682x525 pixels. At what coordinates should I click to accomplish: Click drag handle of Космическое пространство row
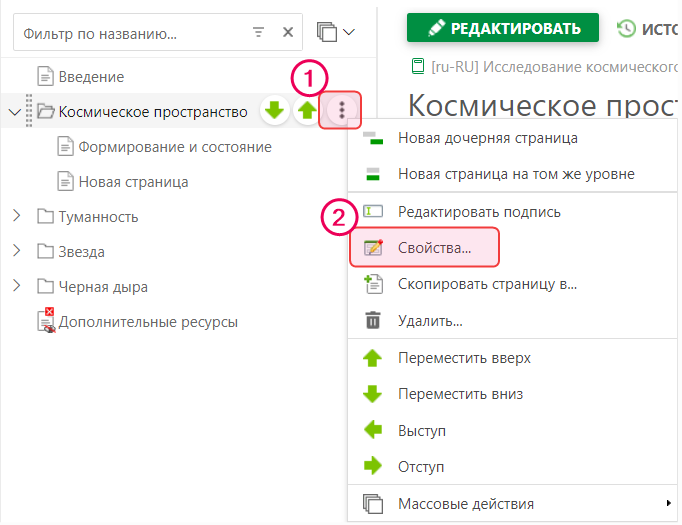point(29,111)
